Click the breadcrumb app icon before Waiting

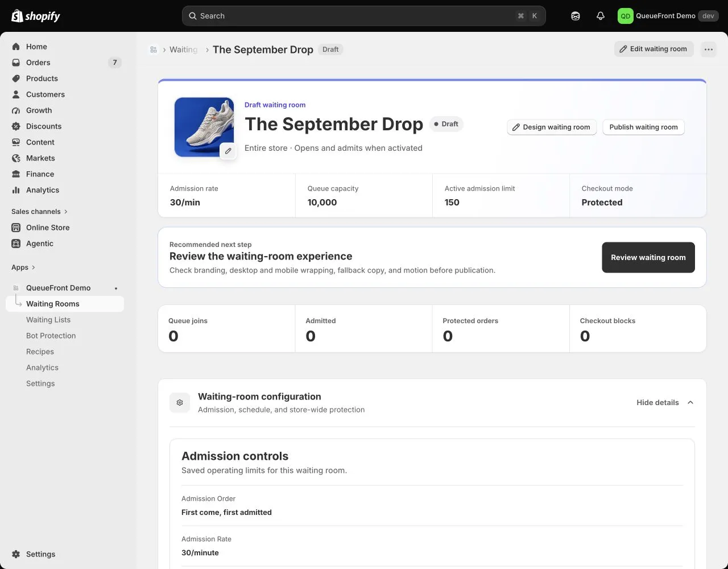[x=154, y=50]
